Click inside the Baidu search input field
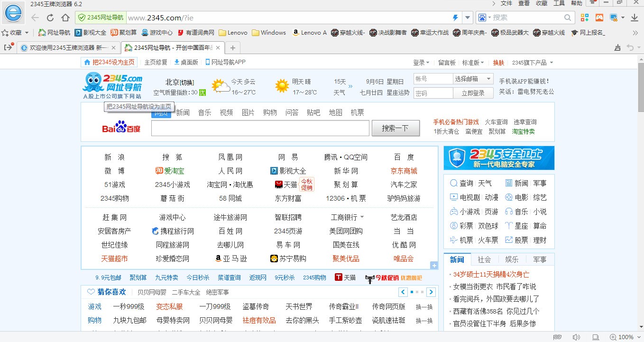 260,128
